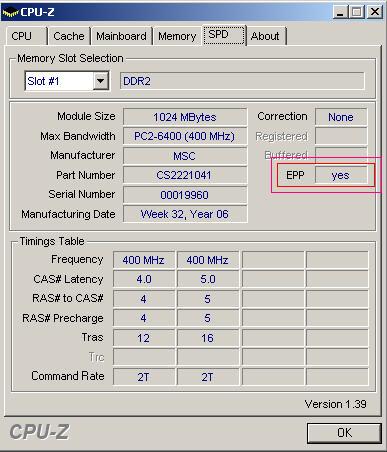The image size is (387, 452).
Task: Click the EPP value yes
Action: pos(341,175)
